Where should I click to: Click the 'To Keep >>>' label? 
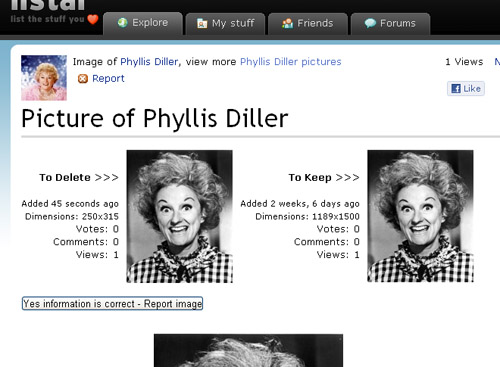coord(324,178)
